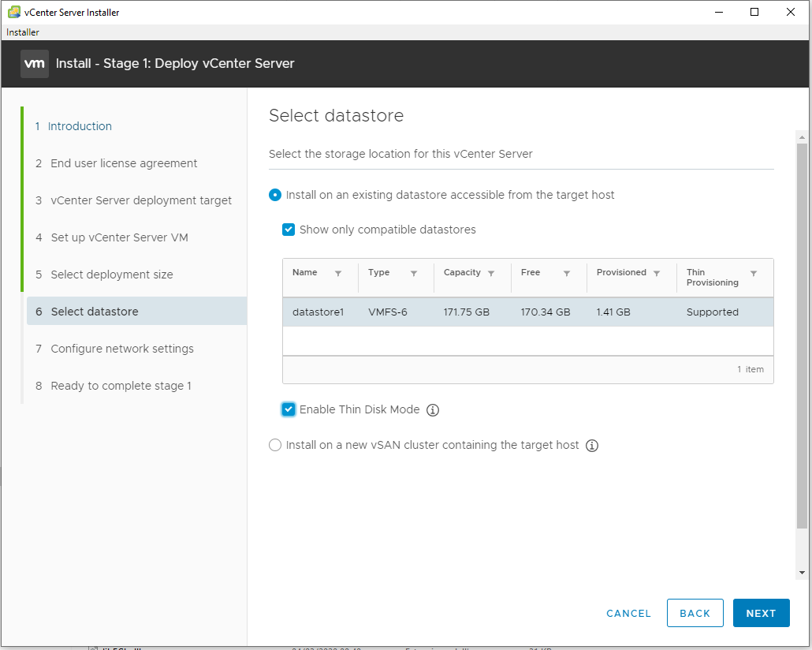The width and height of the screenshot is (812, 650).
Task: Sort by Capacity column header
Action: (x=462, y=273)
